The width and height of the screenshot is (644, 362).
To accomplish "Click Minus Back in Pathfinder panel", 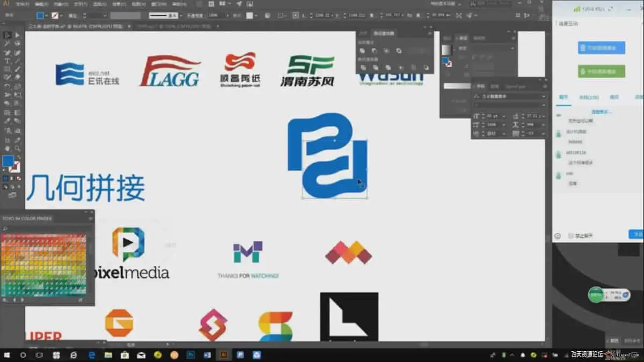I will 426,68.
